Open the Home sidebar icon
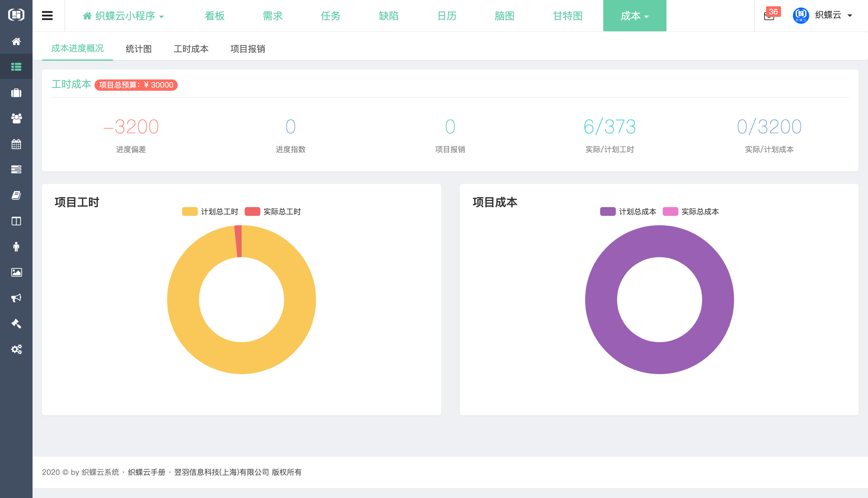This screenshot has height=498, width=868. pos(16,42)
